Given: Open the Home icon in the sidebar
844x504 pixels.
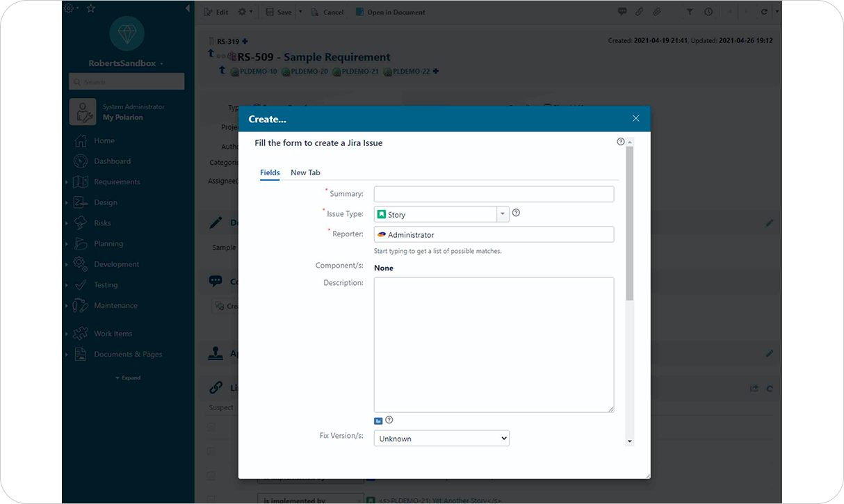Looking at the screenshot, I should [81, 140].
